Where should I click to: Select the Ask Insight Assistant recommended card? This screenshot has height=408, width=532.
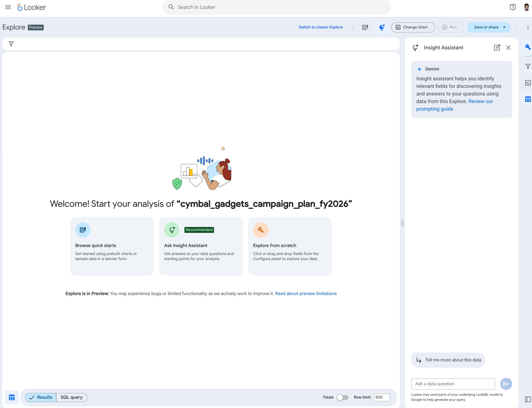pyautogui.click(x=201, y=246)
